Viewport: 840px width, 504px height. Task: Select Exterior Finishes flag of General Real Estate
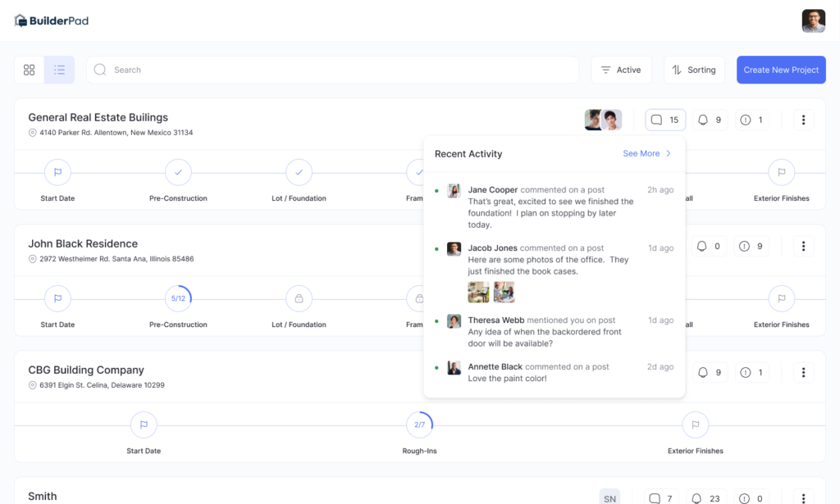coord(782,172)
